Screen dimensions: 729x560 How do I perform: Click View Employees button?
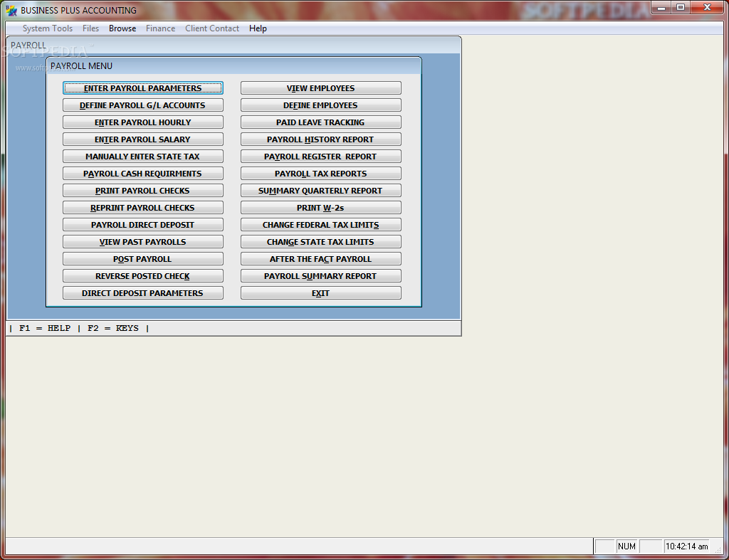point(321,88)
